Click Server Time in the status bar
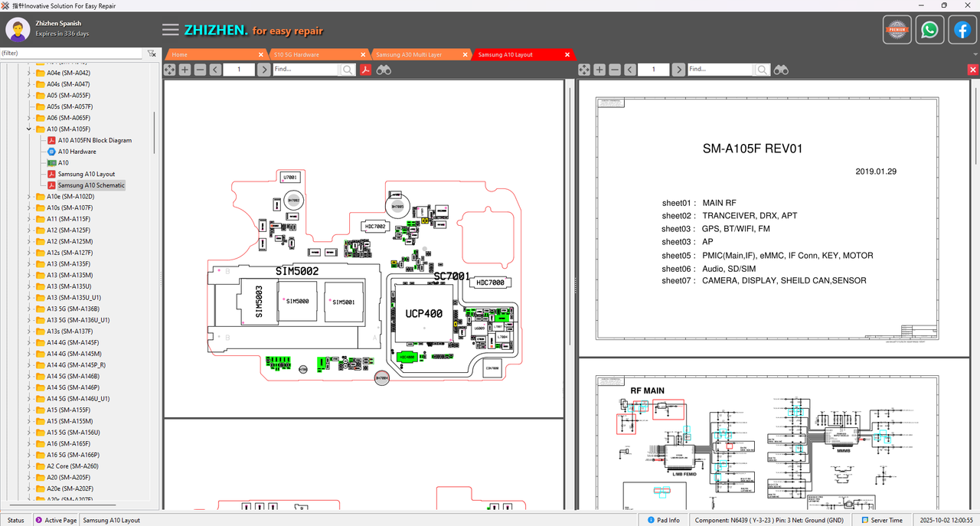Viewport: 980px width, 526px height. [x=881, y=521]
